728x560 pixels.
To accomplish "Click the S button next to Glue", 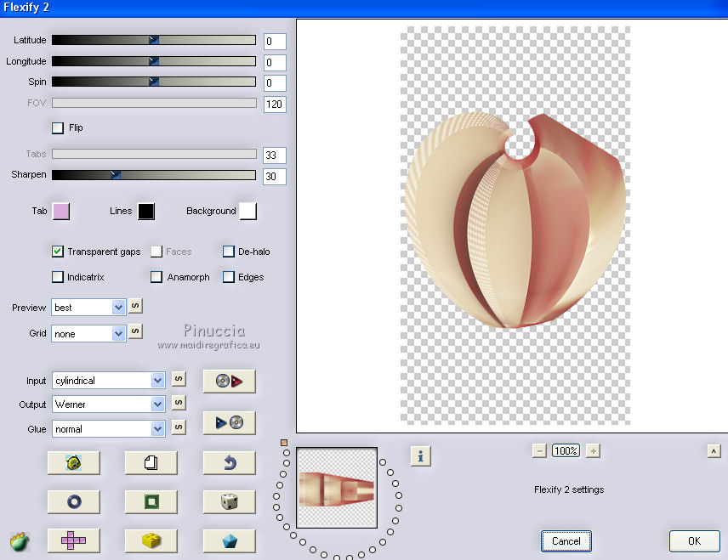I will click(x=179, y=427).
